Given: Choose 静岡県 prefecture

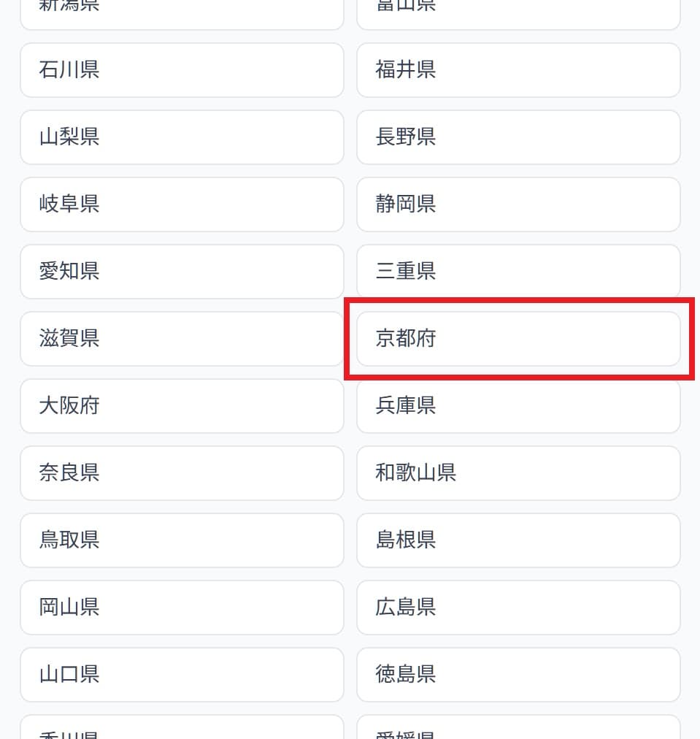Looking at the screenshot, I should (x=518, y=204).
